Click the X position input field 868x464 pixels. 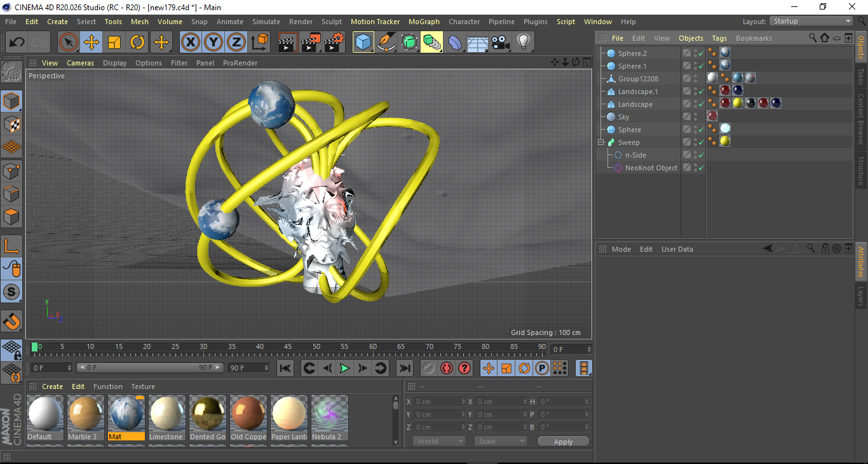pyautogui.click(x=440, y=402)
